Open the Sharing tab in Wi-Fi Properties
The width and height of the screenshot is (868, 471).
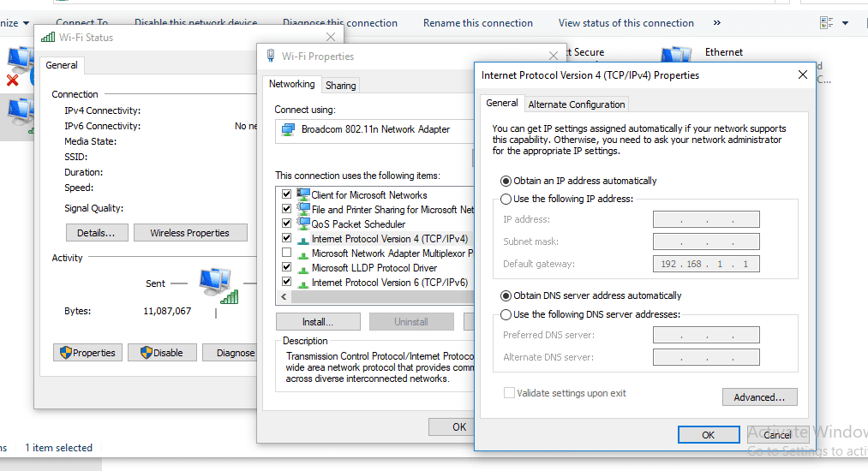pos(340,86)
